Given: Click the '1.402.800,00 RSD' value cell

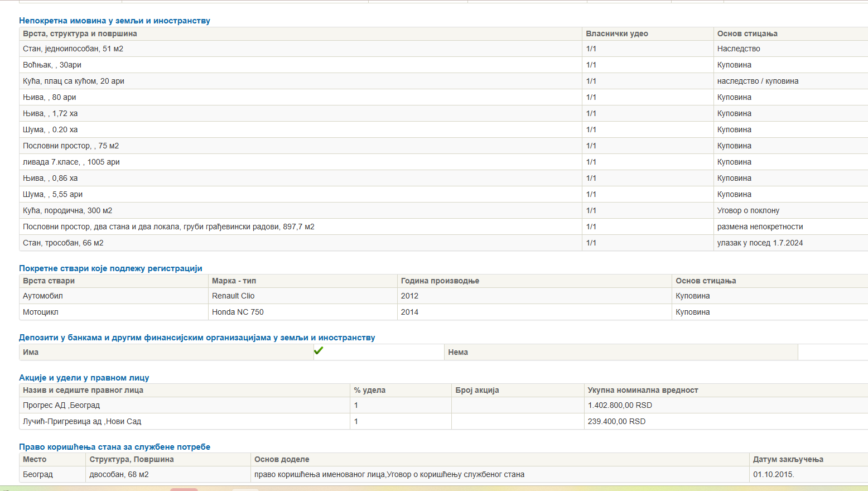Looking at the screenshot, I should [x=620, y=405].
